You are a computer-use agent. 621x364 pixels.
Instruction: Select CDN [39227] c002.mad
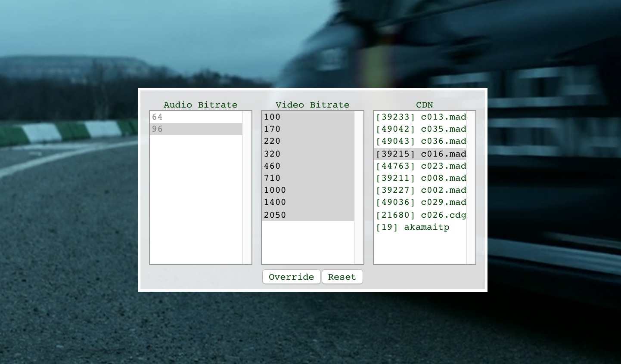pos(420,190)
